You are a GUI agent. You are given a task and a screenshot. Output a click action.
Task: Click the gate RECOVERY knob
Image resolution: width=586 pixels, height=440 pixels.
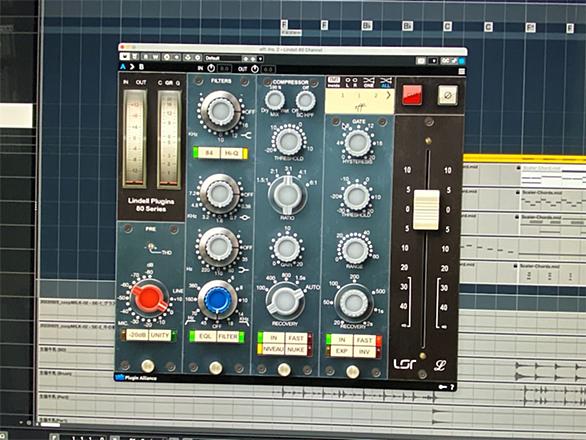[x=354, y=303]
